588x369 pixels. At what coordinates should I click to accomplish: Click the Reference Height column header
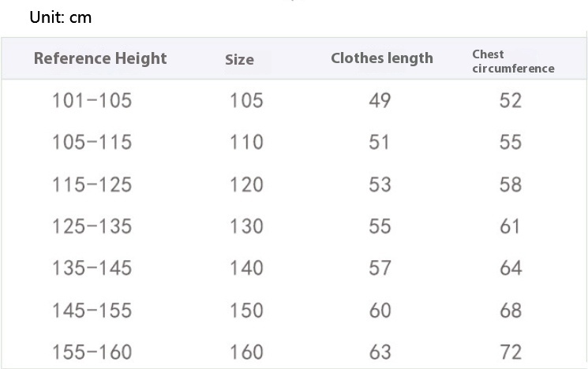(x=100, y=58)
